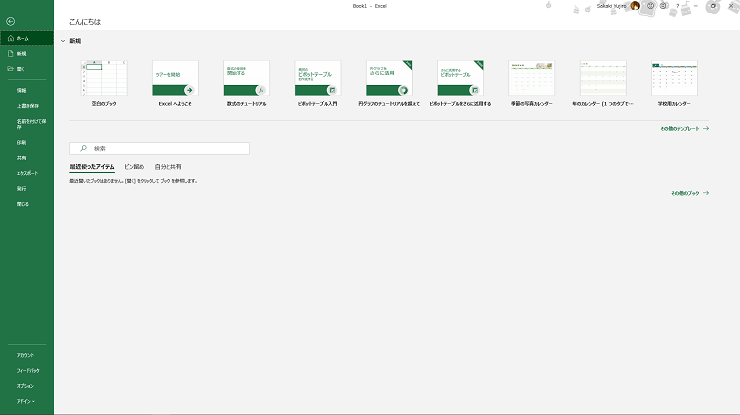Click into the 検索 search field
This screenshot has height=415, width=740.
click(x=160, y=148)
